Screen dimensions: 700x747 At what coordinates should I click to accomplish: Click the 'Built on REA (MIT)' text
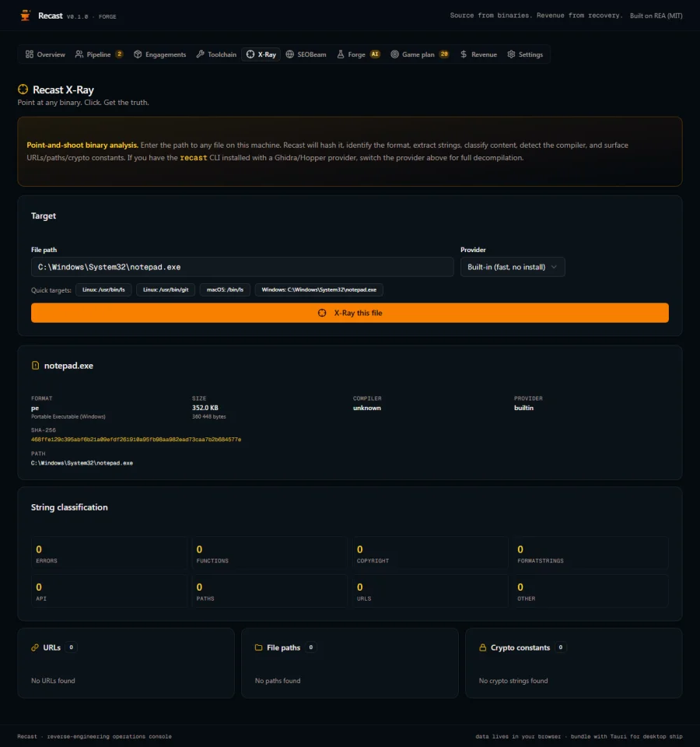656,16
